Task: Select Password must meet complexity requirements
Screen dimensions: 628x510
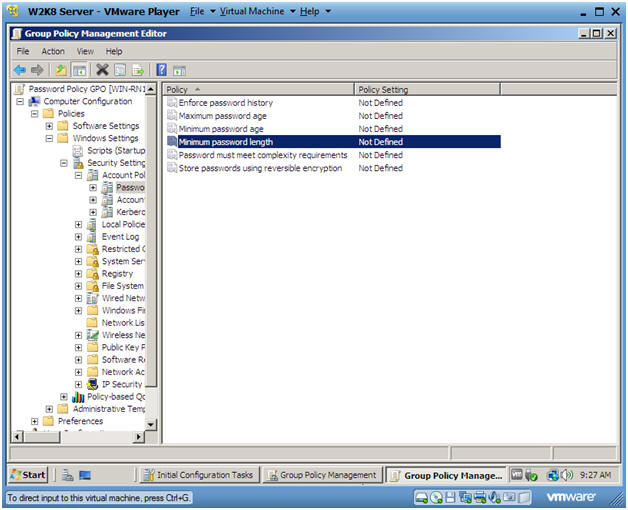Action: [x=263, y=155]
